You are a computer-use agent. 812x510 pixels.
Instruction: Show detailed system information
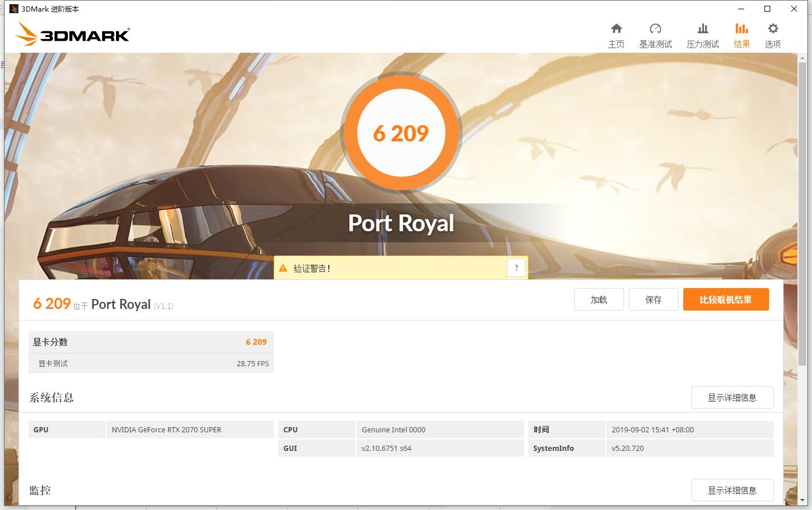(732, 397)
